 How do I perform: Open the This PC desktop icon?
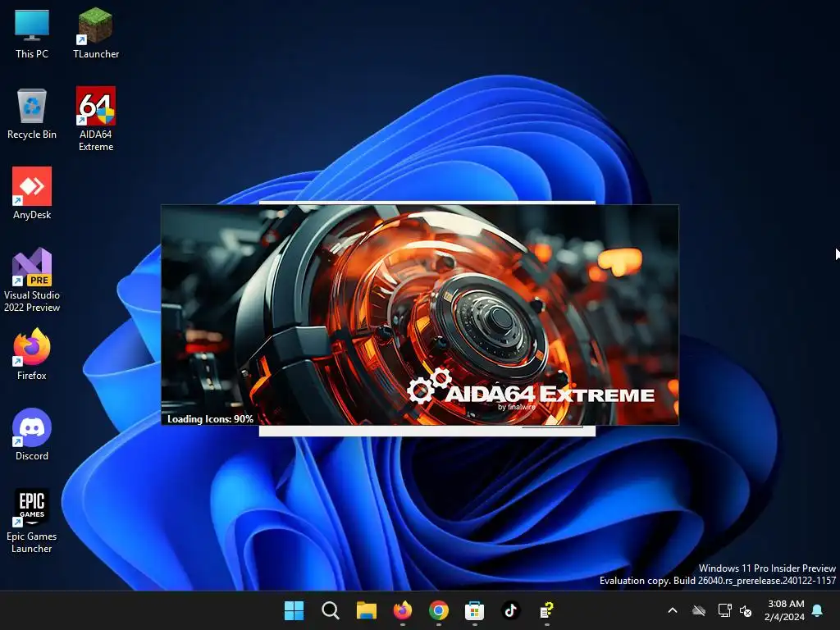click(x=32, y=33)
